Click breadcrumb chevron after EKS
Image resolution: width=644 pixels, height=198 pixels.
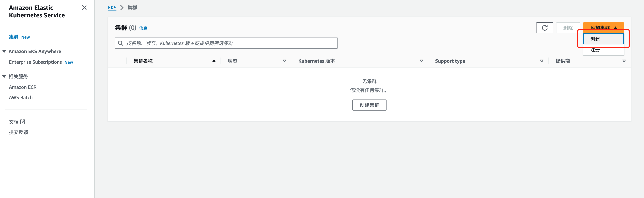click(x=122, y=8)
